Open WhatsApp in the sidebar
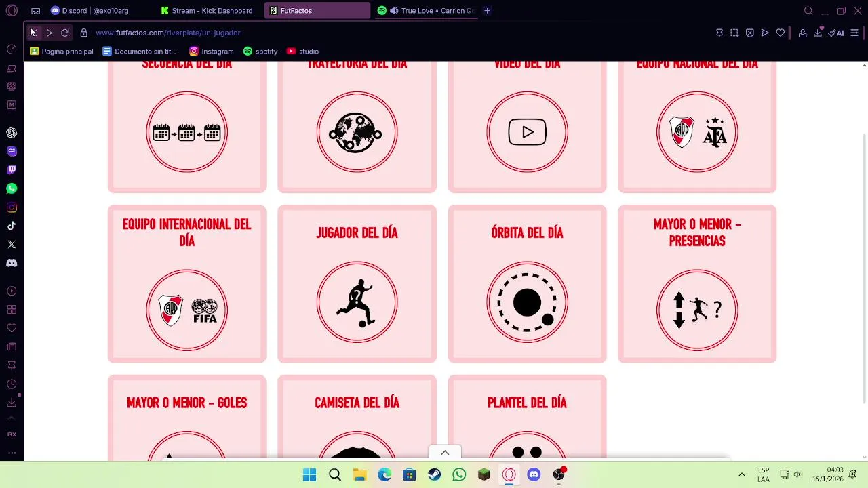The width and height of the screenshot is (868, 488). tap(12, 188)
